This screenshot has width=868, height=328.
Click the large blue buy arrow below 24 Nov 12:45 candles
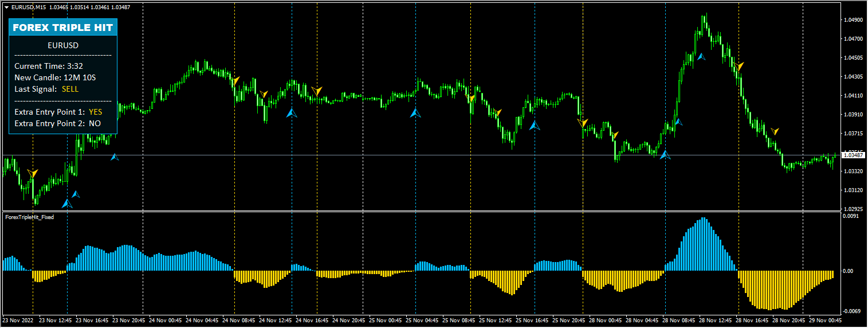(292, 113)
